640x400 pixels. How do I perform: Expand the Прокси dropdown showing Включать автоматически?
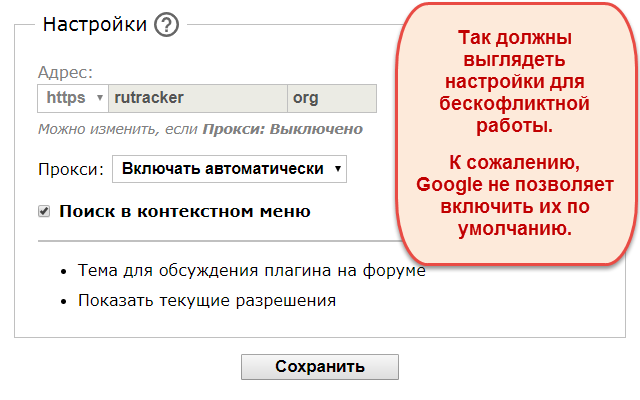(229, 169)
